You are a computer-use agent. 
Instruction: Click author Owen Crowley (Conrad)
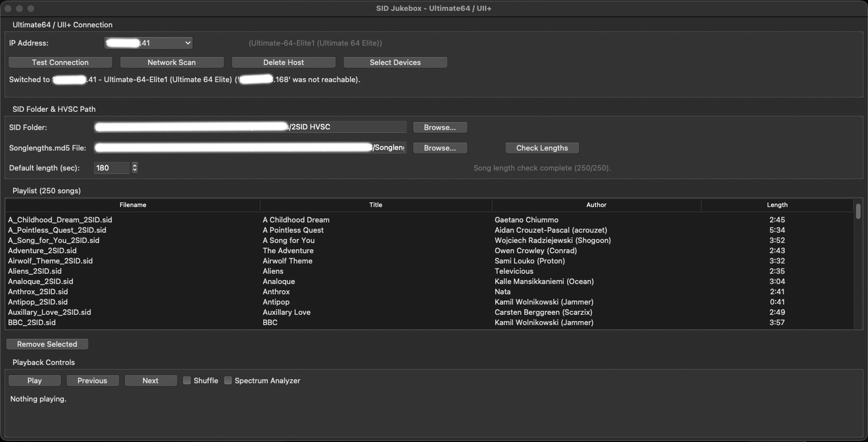coord(536,250)
